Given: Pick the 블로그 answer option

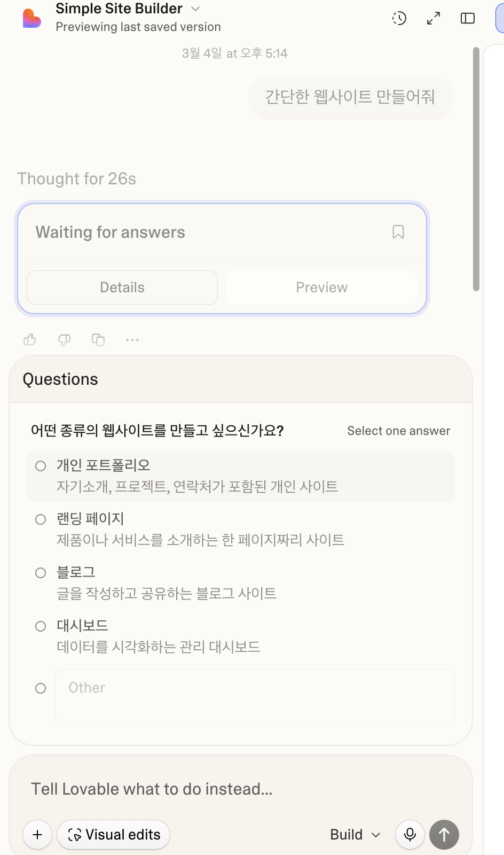Looking at the screenshot, I should click(x=41, y=573).
